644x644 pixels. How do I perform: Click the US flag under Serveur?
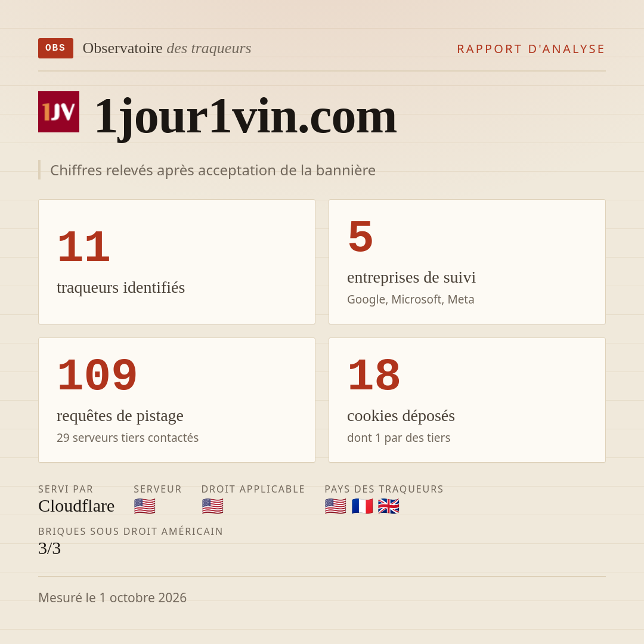click(x=144, y=506)
